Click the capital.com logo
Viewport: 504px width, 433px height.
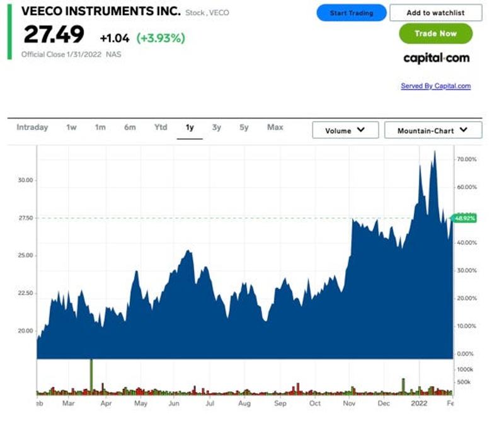point(437,58)
